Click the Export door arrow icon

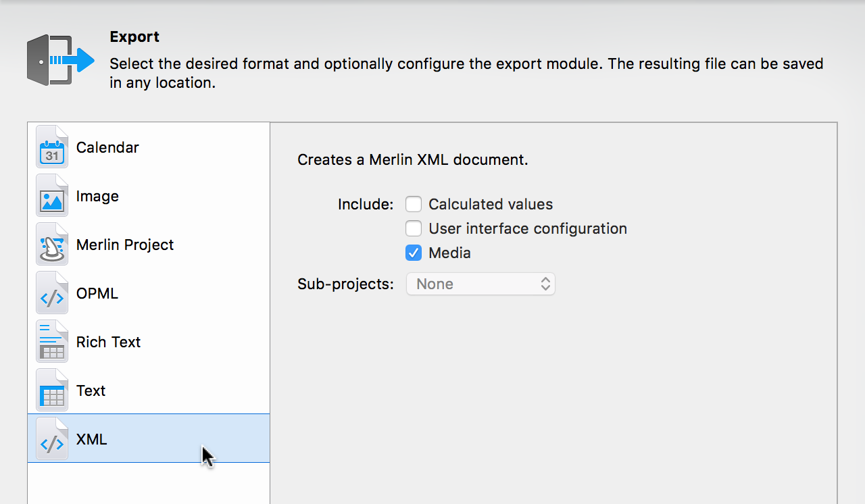pos(60,60)
